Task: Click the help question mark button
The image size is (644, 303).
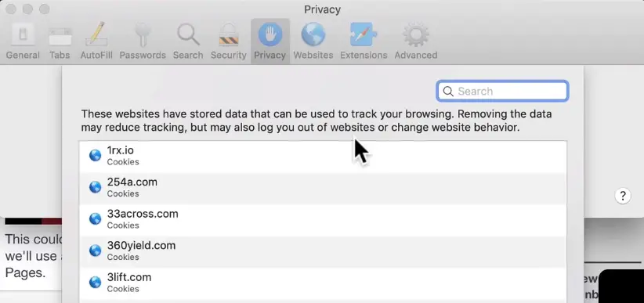Action: tap(623, 196)
